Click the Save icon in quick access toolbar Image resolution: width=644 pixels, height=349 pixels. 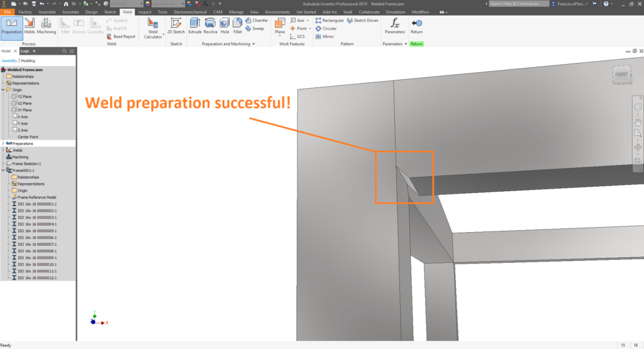[x=34, y=4]
